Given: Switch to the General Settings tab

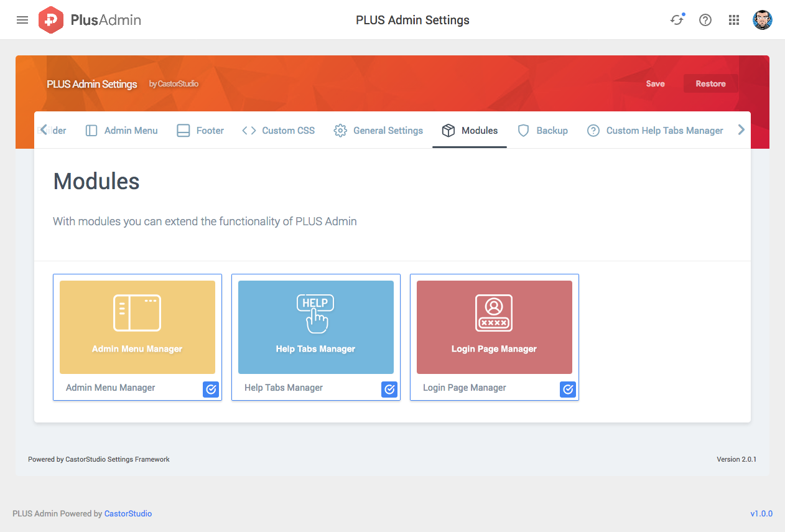Looking at the screenshot, I should pos(378,131).
